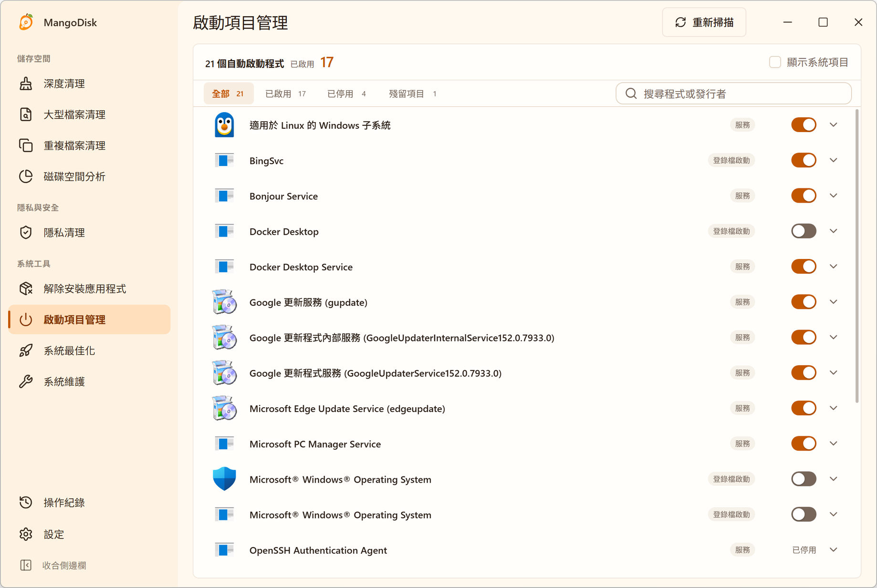The width and height of the screenshot is (877, 588).
Task: Click the 隱私清理 shield icon
Action: 26,232
